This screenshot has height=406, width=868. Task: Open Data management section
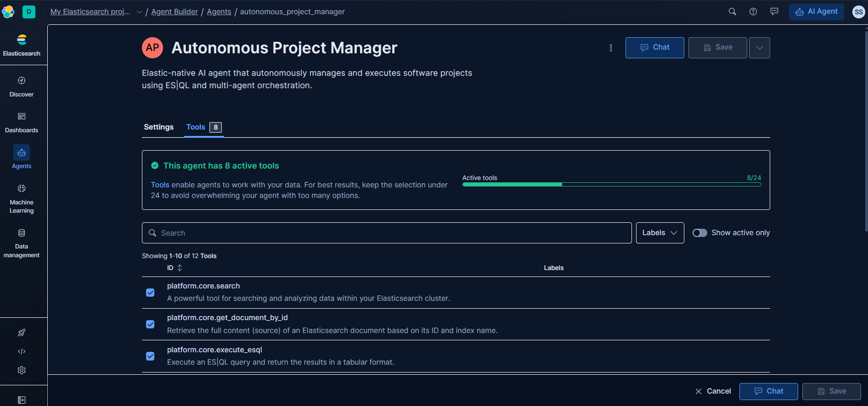22,243
